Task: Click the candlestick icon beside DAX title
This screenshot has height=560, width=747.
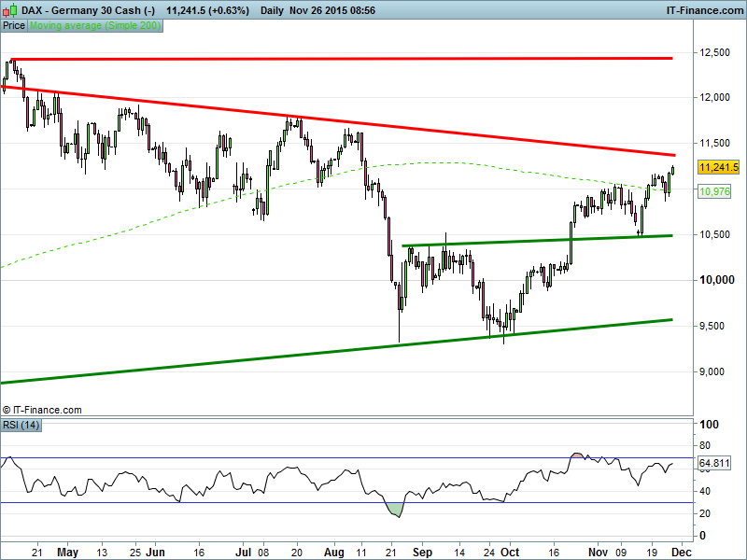Action: [x=8, y=9]
